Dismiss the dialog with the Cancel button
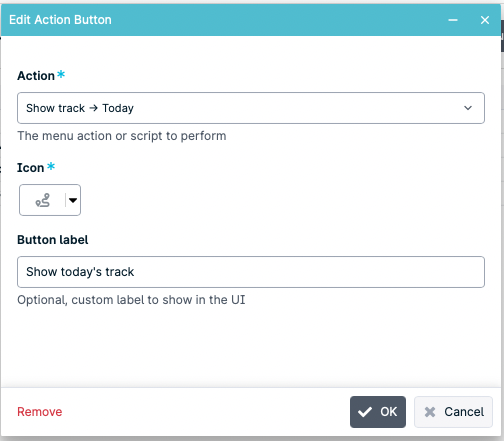 (453, 412)
